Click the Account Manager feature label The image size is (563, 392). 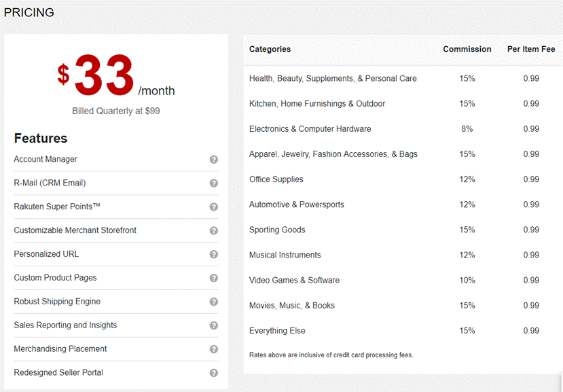(x=46, y=160)
